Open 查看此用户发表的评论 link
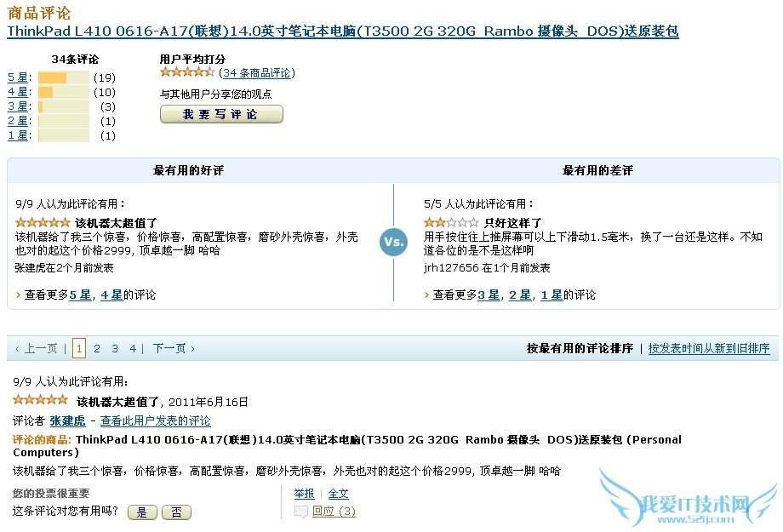The height and width of the screenshot is (532, 783). pos(155,420)
